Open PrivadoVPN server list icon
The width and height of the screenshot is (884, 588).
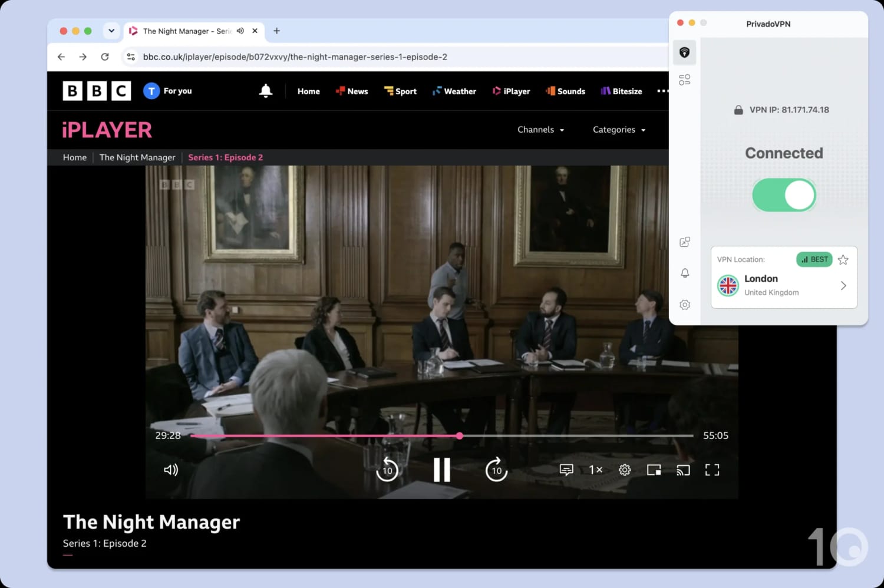684,80
